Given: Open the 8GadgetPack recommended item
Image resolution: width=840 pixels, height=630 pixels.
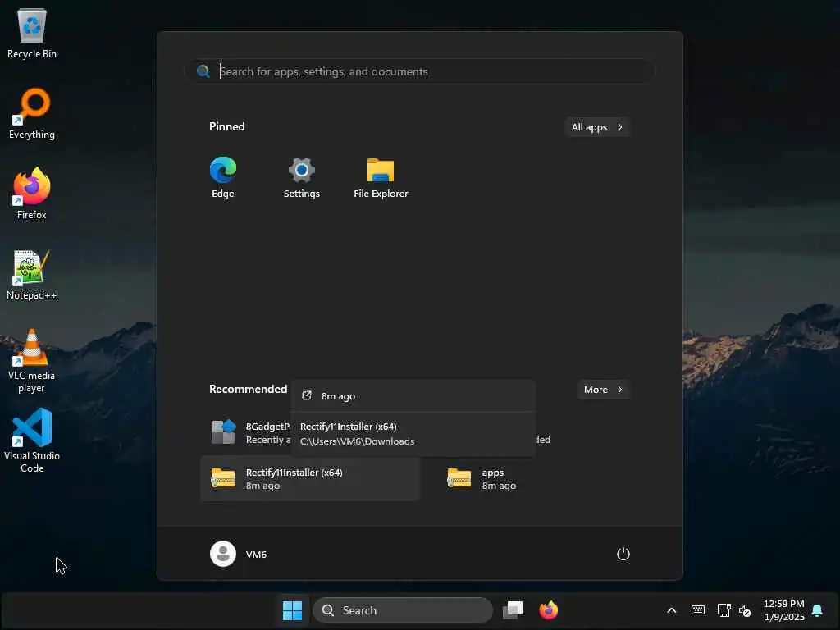Looking at the screenshot, I should (x=246, y=432).
